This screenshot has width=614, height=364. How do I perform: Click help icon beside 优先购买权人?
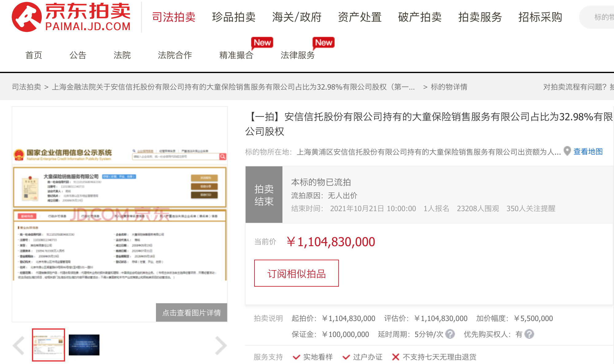[x=529, y=334]
